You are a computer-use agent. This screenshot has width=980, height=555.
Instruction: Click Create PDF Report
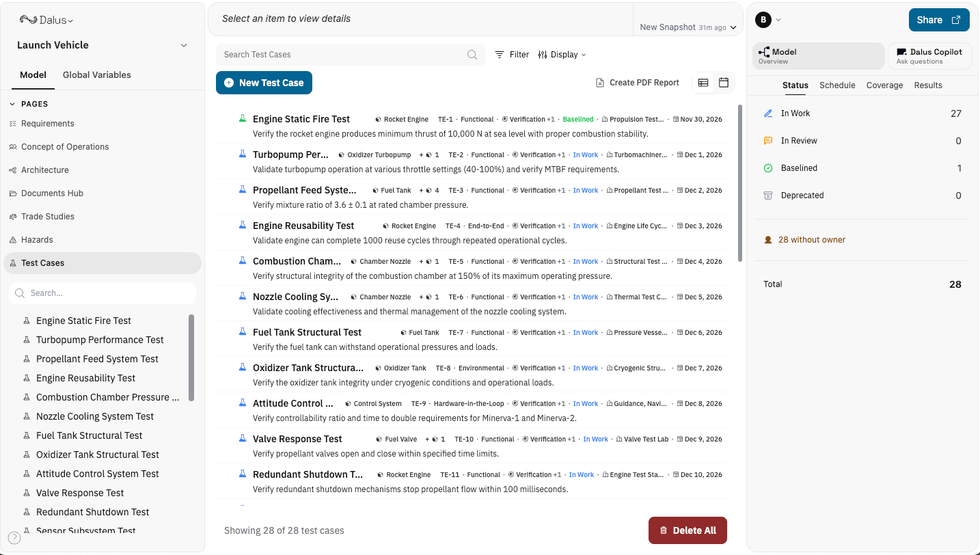pyautogui.click(x=638, y=83)
